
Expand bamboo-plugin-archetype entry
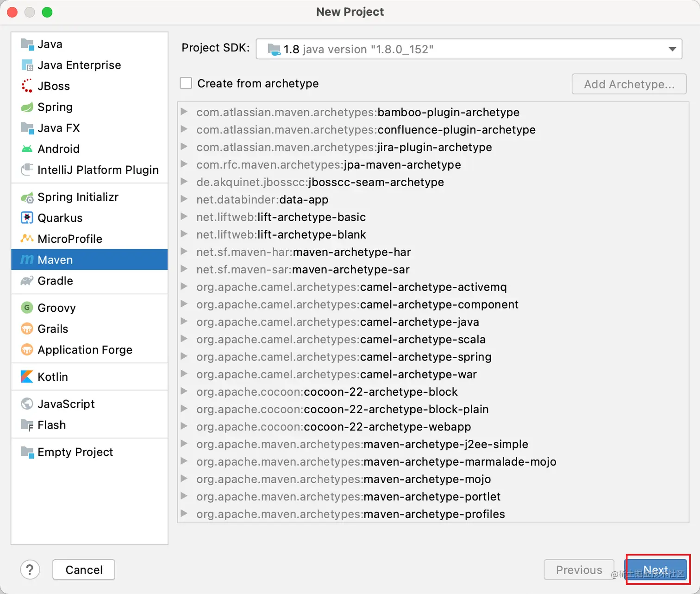tap(184, 112)
